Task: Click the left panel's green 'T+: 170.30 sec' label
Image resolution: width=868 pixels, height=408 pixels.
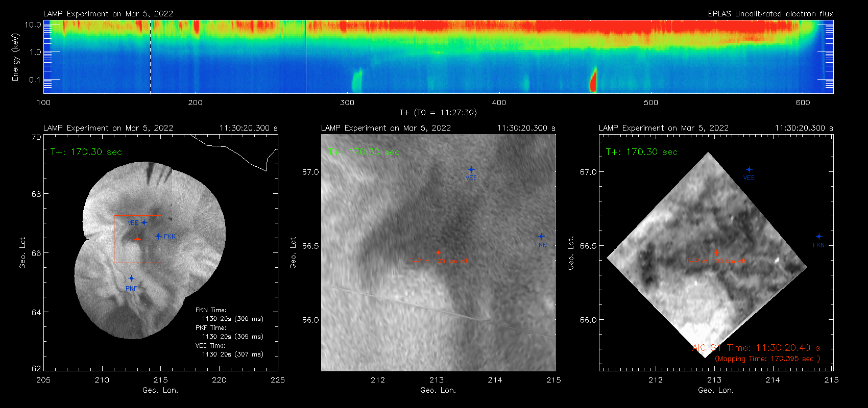Action: pos(86,152)
